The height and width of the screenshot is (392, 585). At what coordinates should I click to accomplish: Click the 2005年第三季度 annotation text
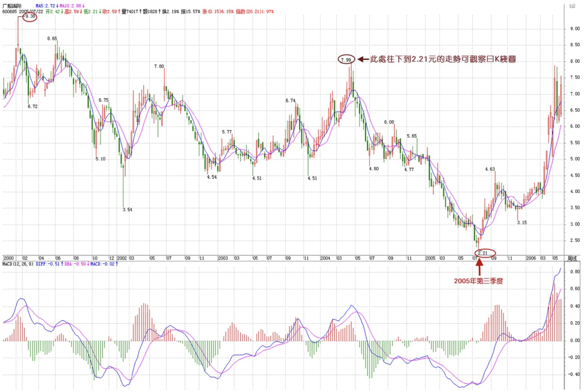478,281
